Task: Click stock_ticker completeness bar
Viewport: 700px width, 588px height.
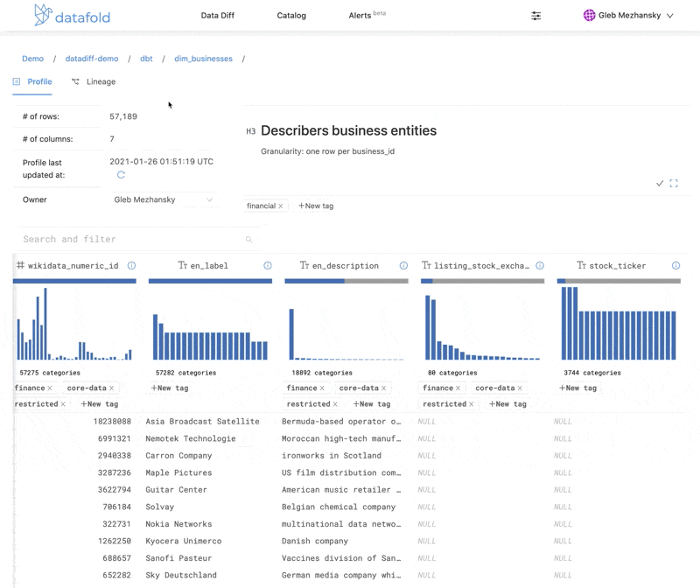Action: coord(619,281)
